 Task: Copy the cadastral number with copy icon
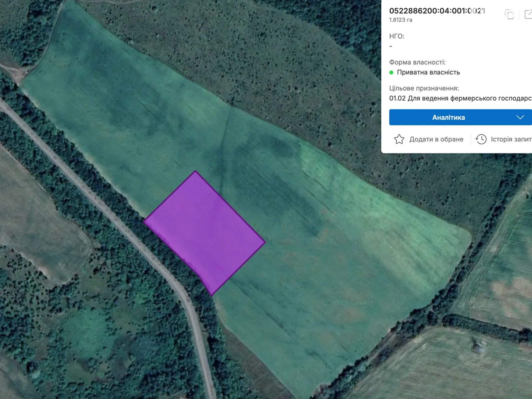coord(509,14)
